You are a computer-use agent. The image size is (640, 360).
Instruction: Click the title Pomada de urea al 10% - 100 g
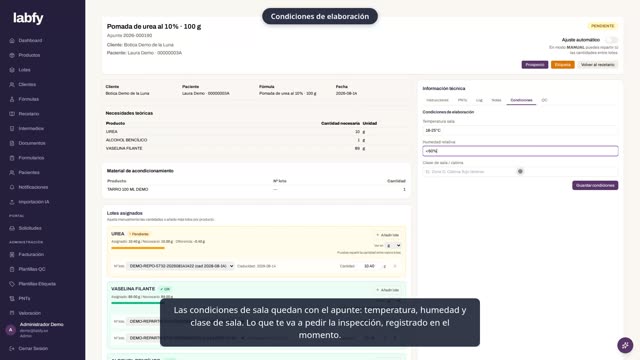tap(154, 27)
